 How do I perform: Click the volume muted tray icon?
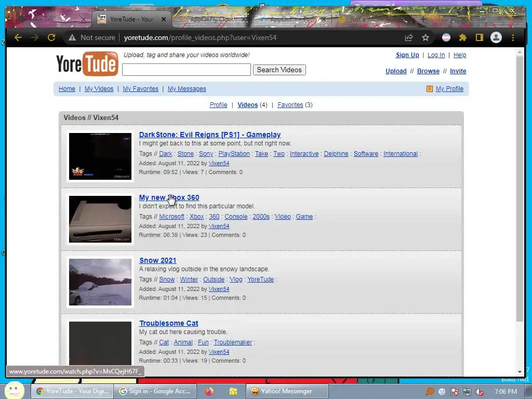tap(480, 392)
